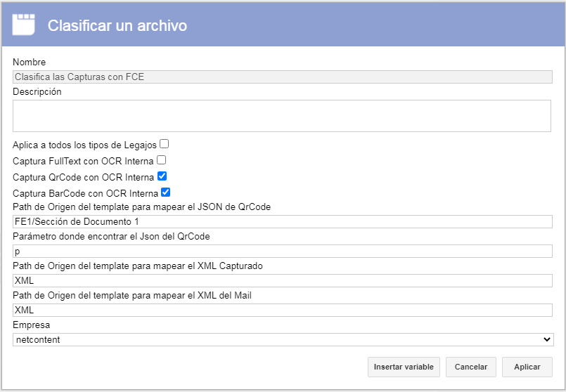This screenshot has width=566, height=392.
Task: Click the 'Insertar variable' button
Action: (404, 367)
